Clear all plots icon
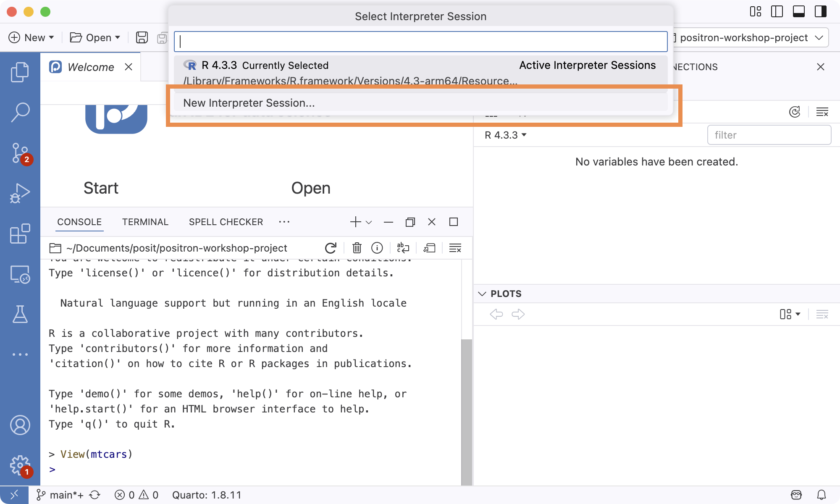The height and width of the screenshot is (504, 840). coord(822,314)
